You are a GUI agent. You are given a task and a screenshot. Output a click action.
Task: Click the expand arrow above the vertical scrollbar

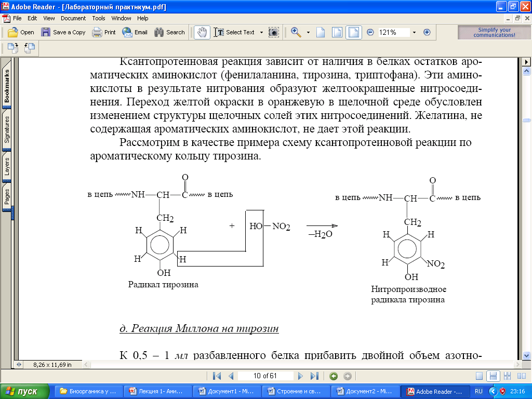tap(526, 62)
